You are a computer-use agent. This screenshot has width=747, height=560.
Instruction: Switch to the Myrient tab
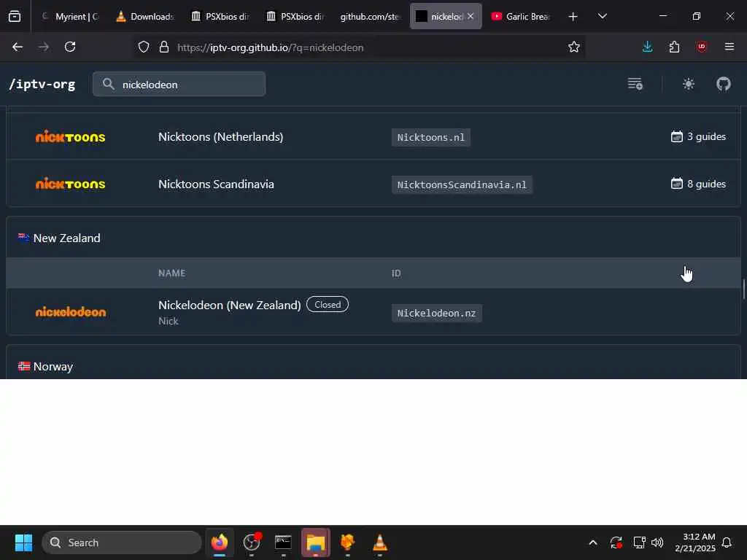70,17
